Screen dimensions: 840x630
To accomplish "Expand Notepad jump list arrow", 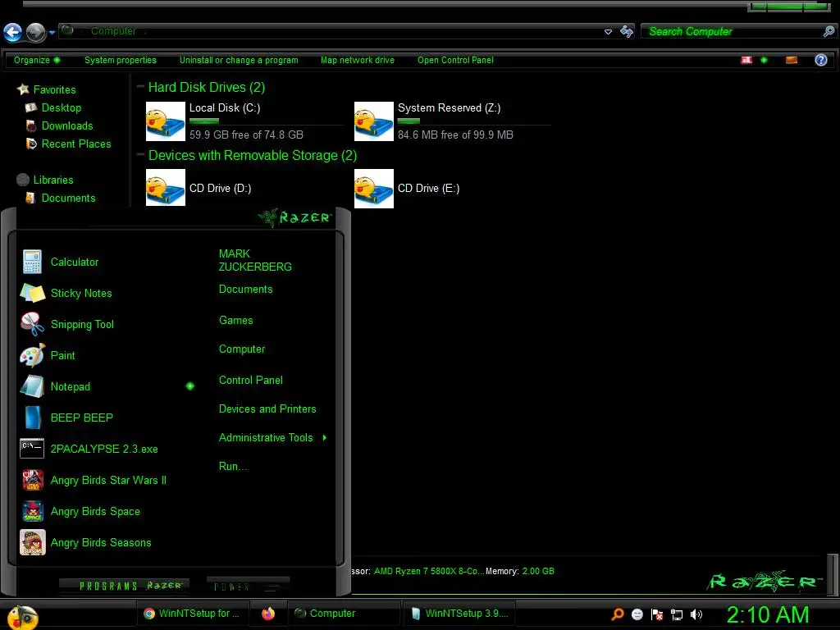I will click(x=190, y=386).
